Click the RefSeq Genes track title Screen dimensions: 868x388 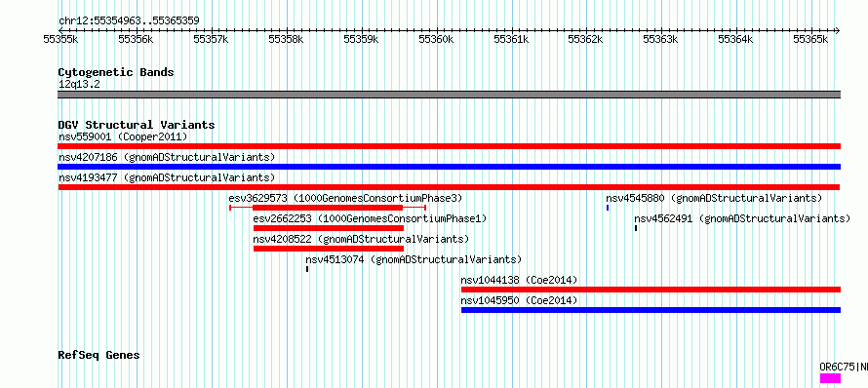(x=99, y=355)
